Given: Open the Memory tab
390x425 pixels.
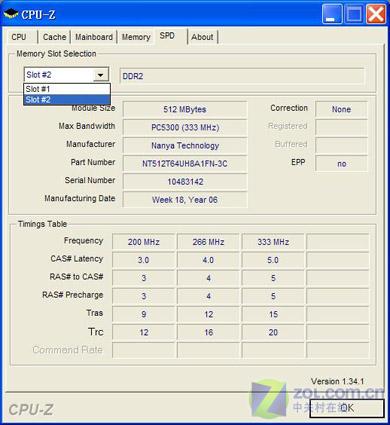Looking at the screenshot, I should (136, 37).
